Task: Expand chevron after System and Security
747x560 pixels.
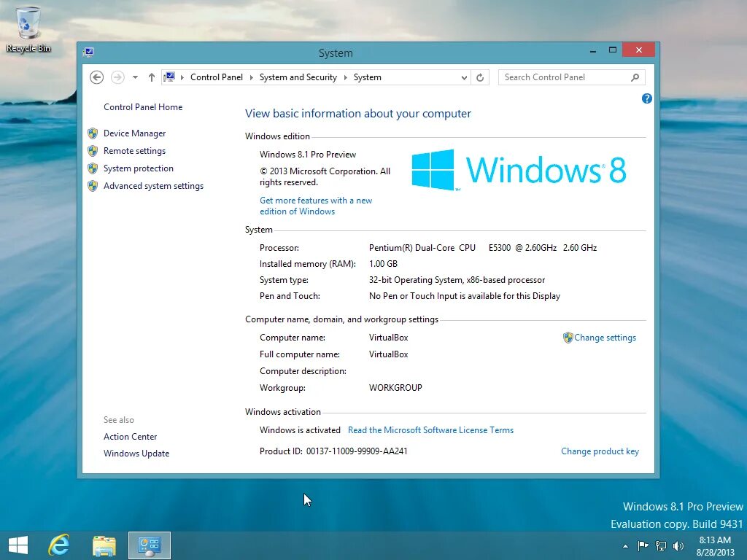Action: click(x=345, y=77)
